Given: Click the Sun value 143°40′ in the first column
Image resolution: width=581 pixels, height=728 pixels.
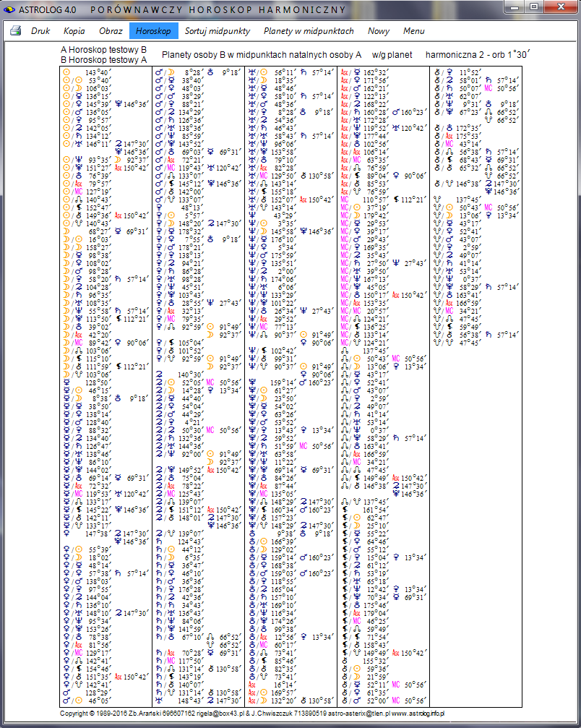Looking at the screenshot, I should point(98,72).
